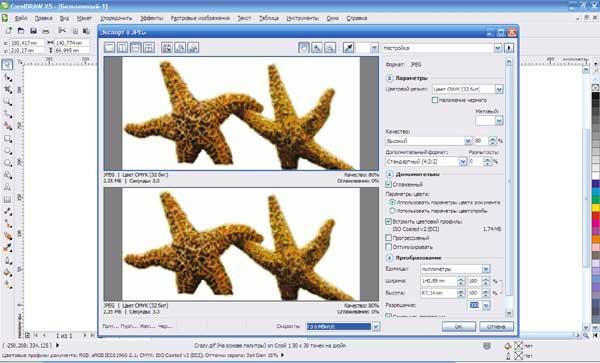Click the New document icon in main toolbar
600x363 pixels.
tap(8, 31)
